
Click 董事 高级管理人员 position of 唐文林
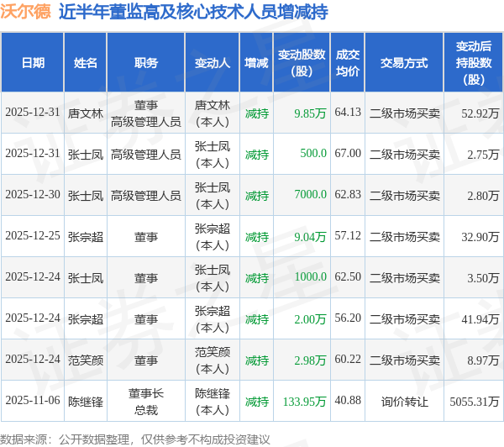[146, 113]
